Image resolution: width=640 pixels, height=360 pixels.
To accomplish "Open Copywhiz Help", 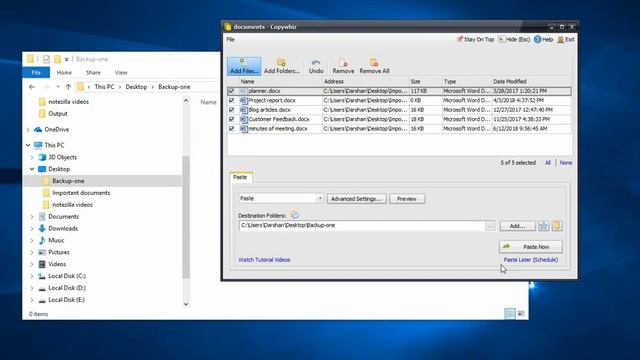I will coord(544,39).
